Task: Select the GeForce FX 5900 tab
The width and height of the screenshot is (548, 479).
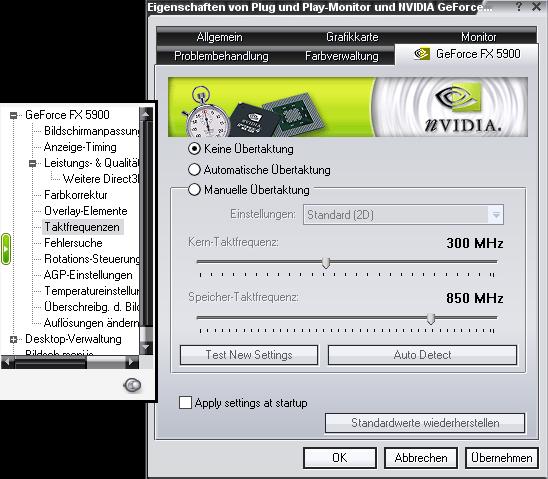Action: pos(466,54)
